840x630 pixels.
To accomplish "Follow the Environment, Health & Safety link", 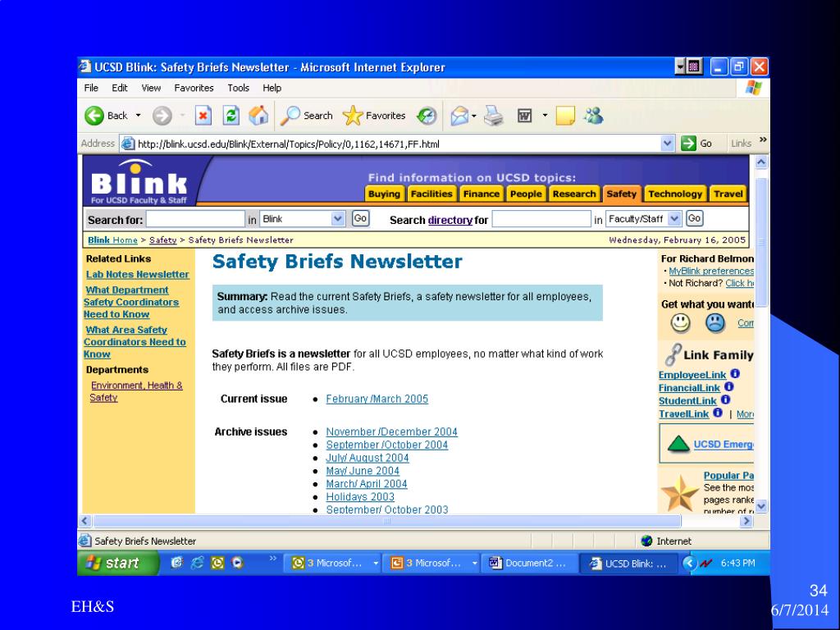I will [137, 391].
